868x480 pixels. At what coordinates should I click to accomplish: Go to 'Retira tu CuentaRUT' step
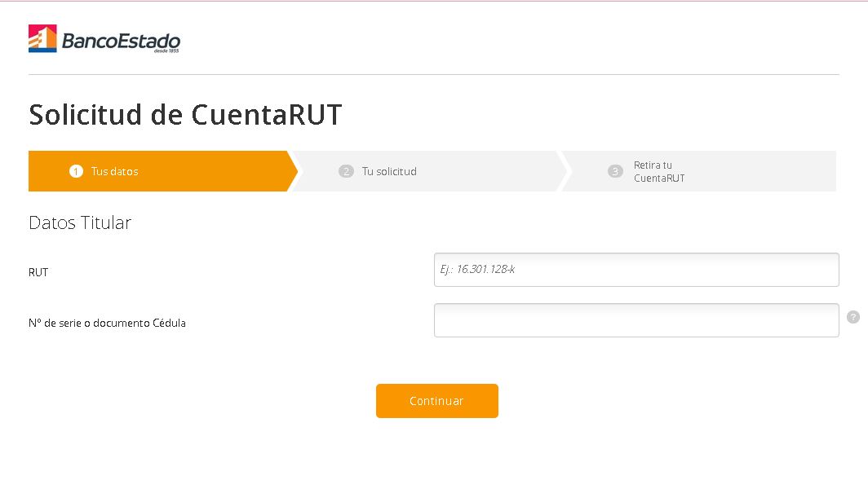(x=659, y=171)
